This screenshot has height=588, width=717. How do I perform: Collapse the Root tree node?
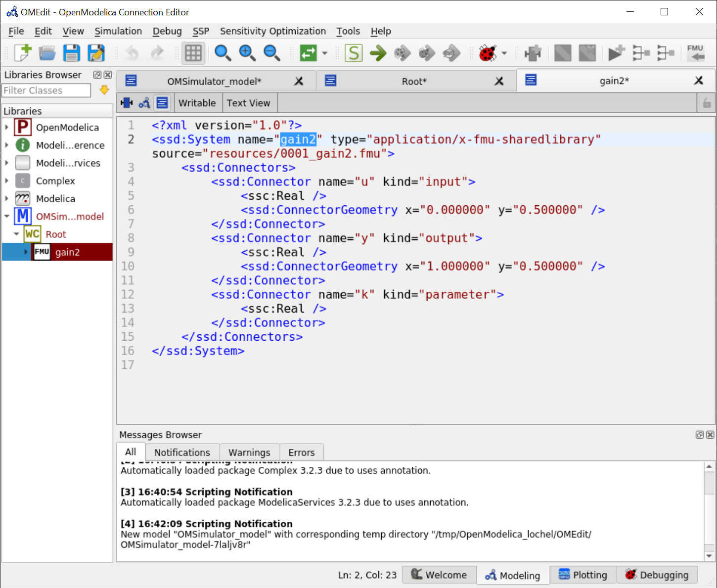click(x=16, y=234)
